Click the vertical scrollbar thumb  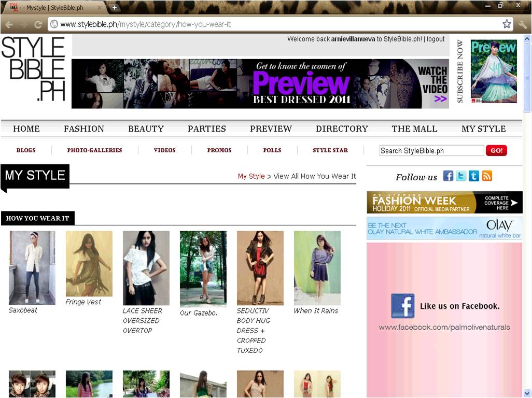pyautogui.click(x=527, y=77)
